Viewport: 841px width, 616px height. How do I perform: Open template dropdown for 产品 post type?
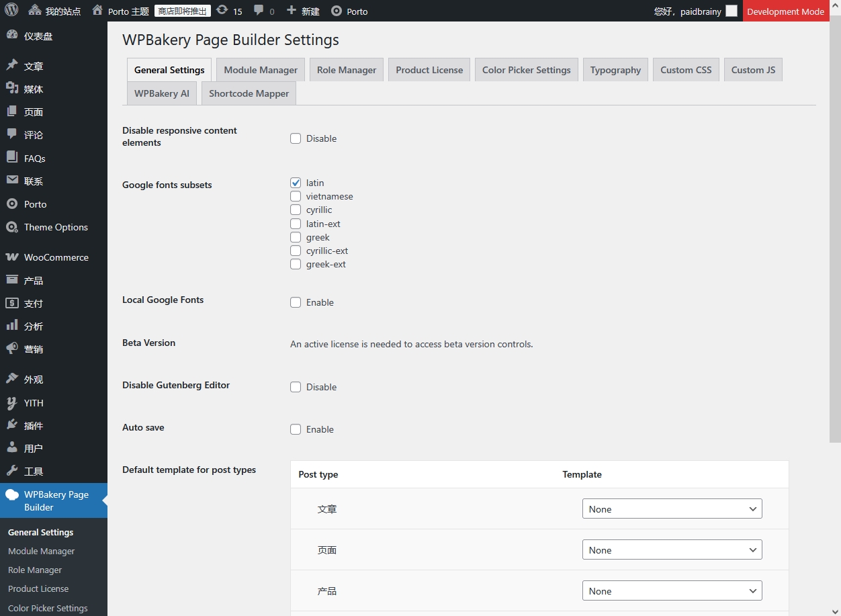(672, 590)
